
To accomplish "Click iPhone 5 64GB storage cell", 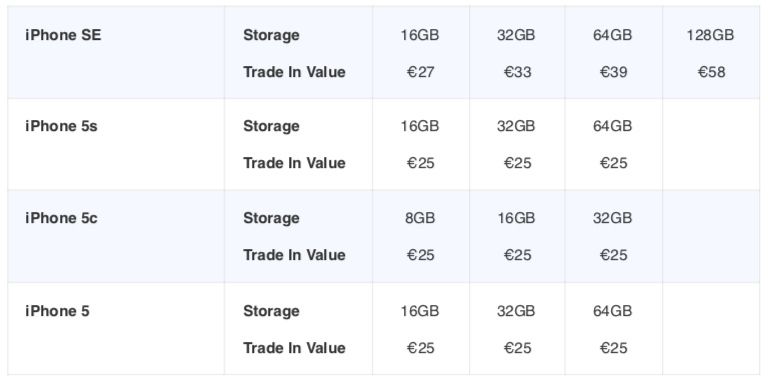I will (613, 311).
